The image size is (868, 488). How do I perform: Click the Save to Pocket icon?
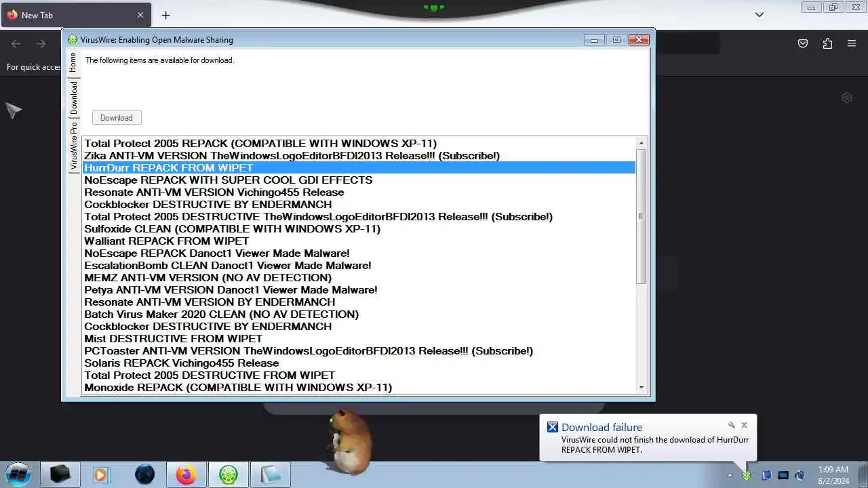tap(803, 43)
